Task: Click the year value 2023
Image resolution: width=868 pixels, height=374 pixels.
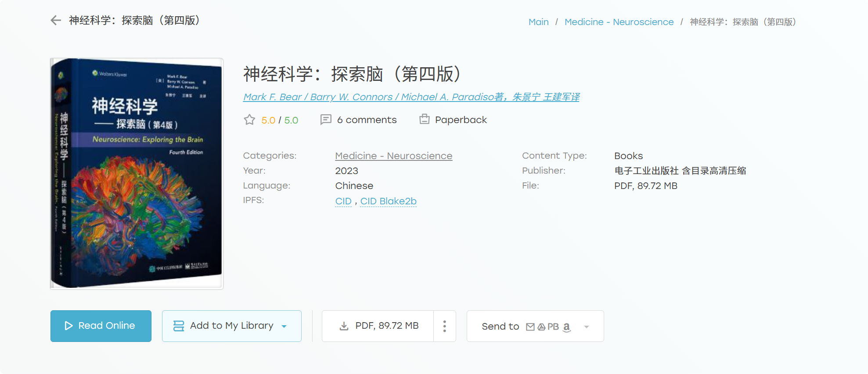Action: (347, 171)
